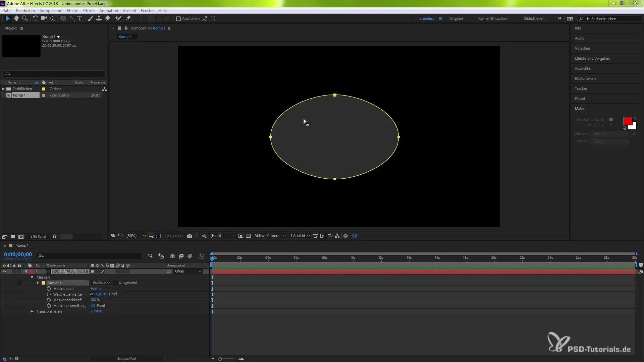Open Effekte und Vorgaben panel
Viewport: 644px width, 362px height.
click(592, 58)
